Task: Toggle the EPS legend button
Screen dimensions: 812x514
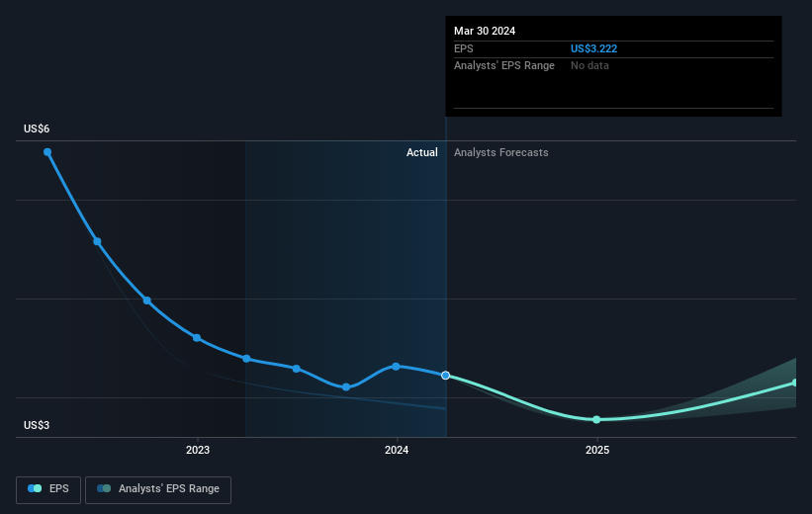Action: (x=48, y=489)
